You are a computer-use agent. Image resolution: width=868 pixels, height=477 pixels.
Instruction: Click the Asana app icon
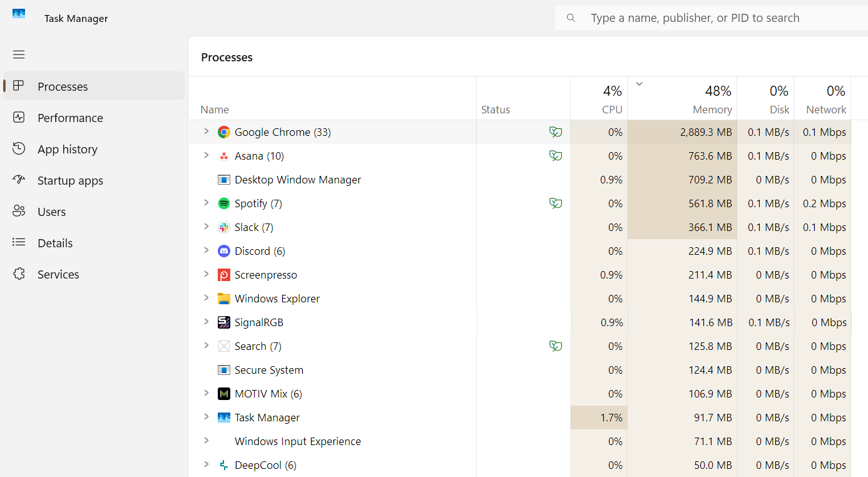224,156
